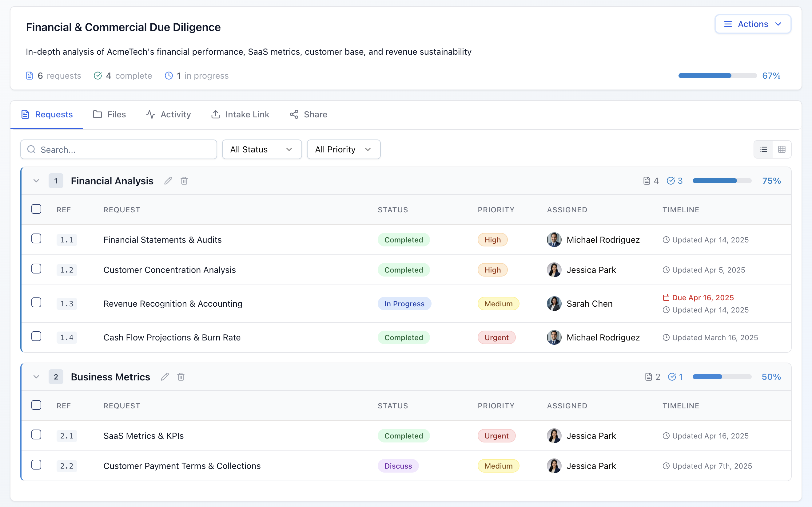Click the delete trash icon for Financial Analysis
This screenshot has width=812, height=507.
coord(184,180)
